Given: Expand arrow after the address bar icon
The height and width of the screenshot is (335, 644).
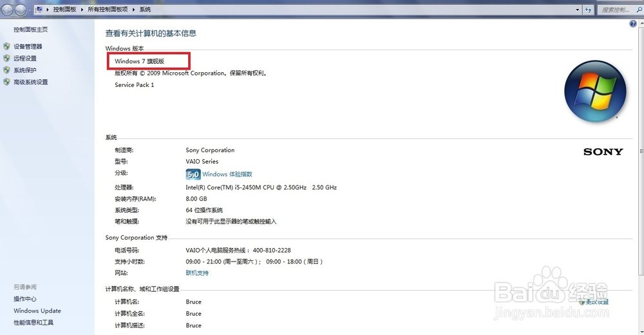Looking at the screenshot, I should pos(48,10).
